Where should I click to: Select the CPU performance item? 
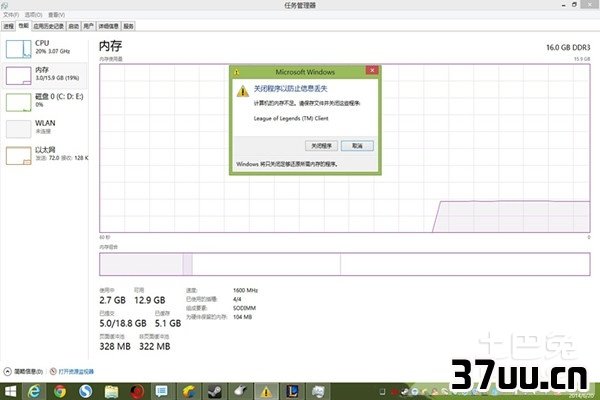(44, 49)
